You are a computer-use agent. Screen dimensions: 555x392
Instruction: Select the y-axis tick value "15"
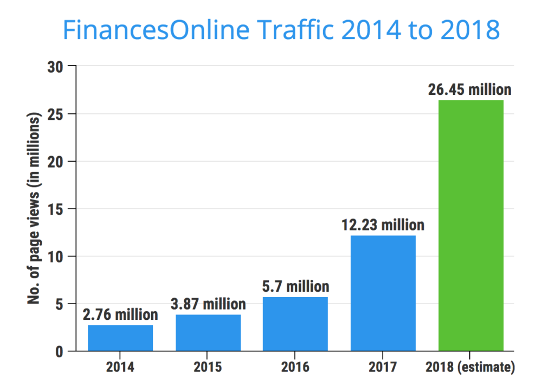pos(56,209)
